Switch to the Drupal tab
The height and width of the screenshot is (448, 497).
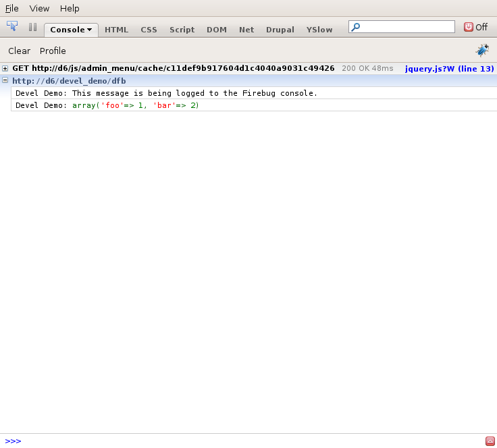pyautogui.click(x=280, y=30)
